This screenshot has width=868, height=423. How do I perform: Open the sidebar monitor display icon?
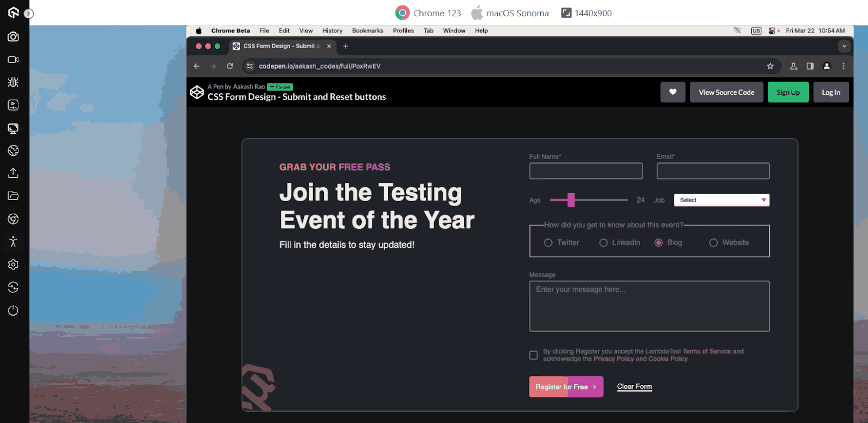coord(13,128)
